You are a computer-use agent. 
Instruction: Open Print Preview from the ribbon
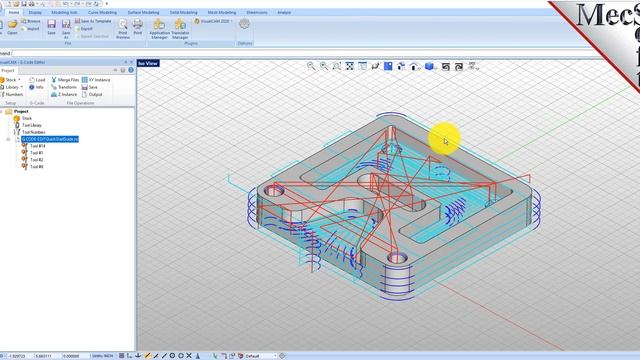pos(122,29)
